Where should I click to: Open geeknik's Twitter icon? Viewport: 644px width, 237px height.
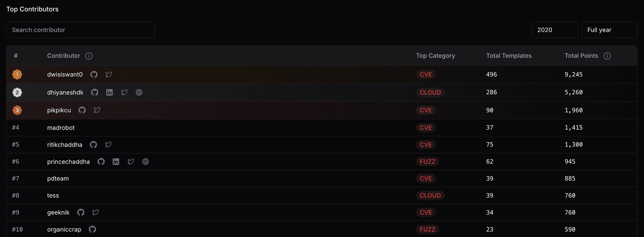point(96,213)
